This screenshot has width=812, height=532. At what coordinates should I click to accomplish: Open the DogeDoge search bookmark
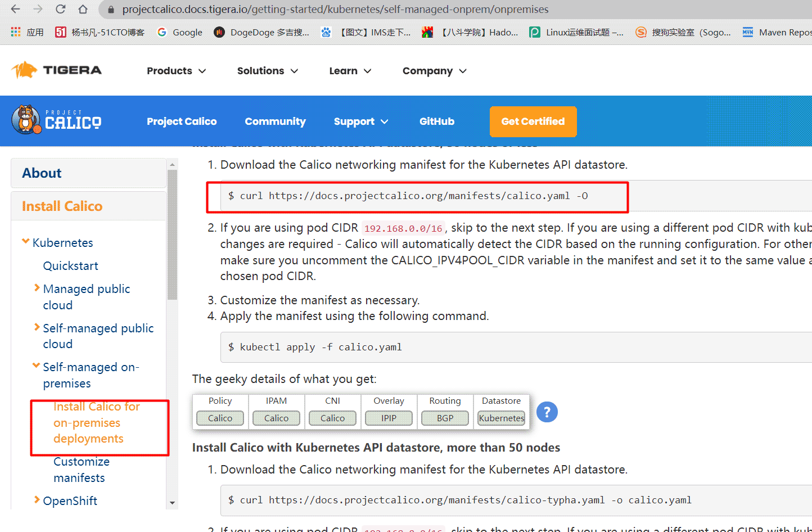point(261,32)
